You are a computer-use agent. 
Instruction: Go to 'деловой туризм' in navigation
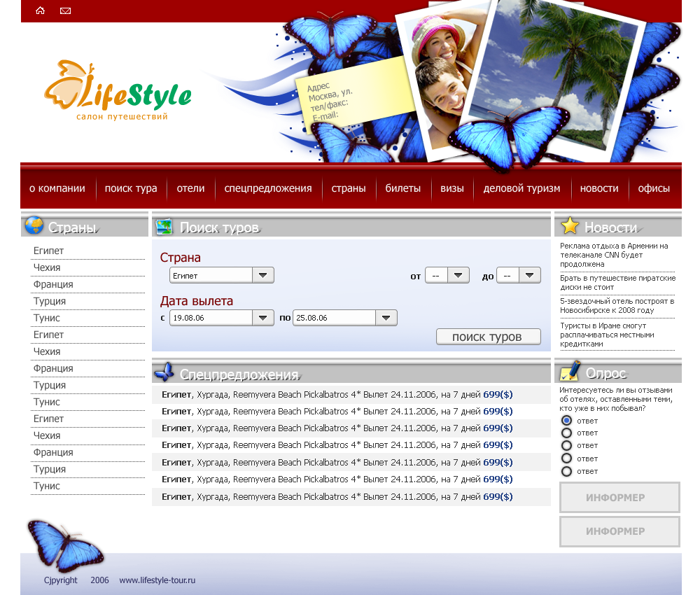tap(521, 188)
